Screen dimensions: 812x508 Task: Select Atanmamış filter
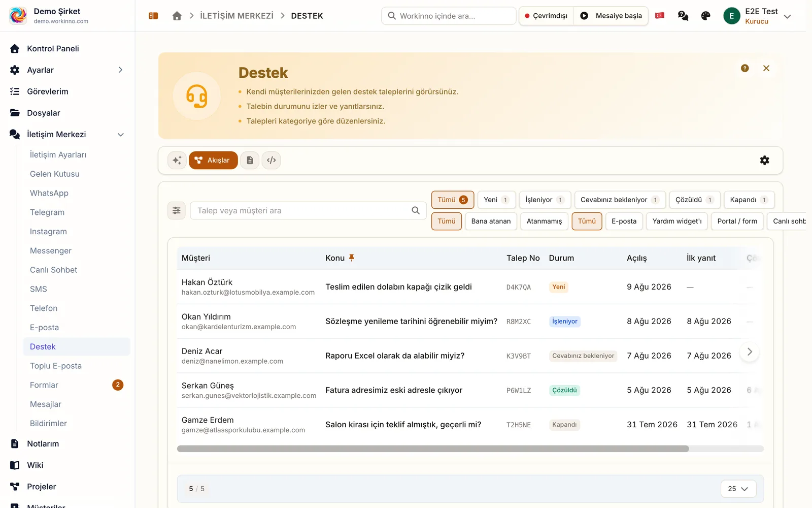pyautogui.click(x=544, y=221)
